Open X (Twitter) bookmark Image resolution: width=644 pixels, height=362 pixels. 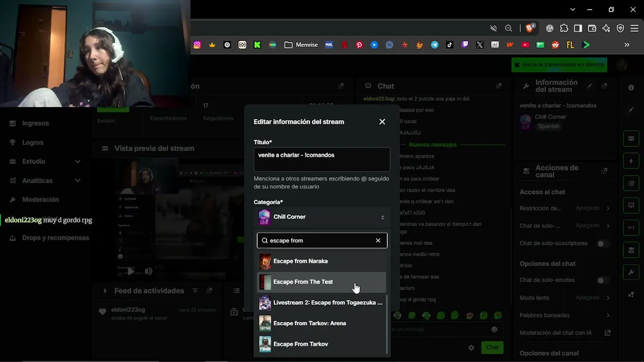pos(480,45)
